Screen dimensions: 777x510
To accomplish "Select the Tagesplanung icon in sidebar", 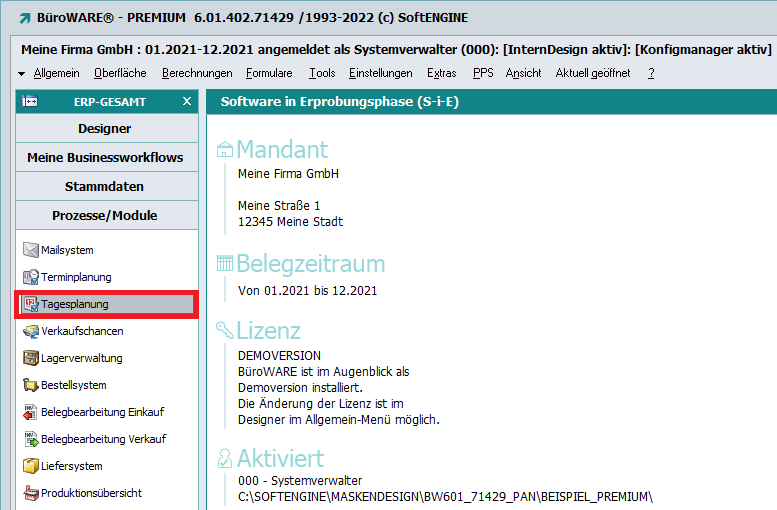I will pyautogui.click(x=31, y=304).
